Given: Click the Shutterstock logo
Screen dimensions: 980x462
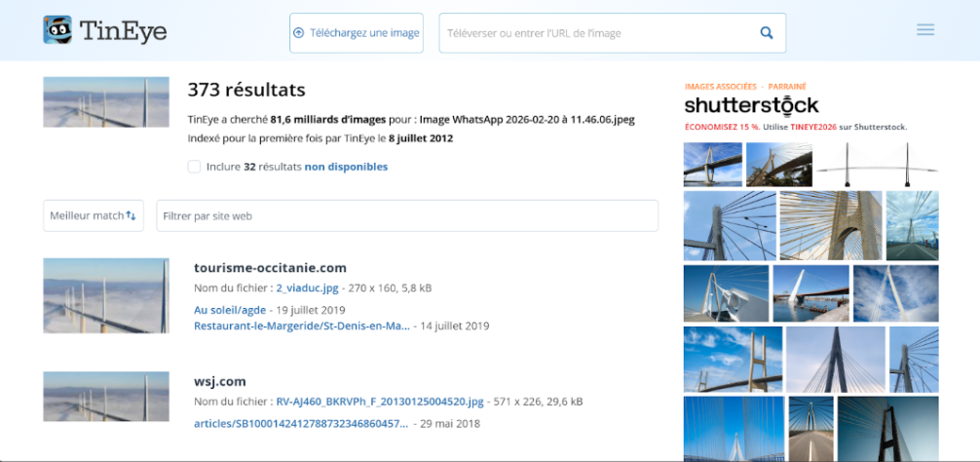Looking at the screenshot, I should (751, 105).
